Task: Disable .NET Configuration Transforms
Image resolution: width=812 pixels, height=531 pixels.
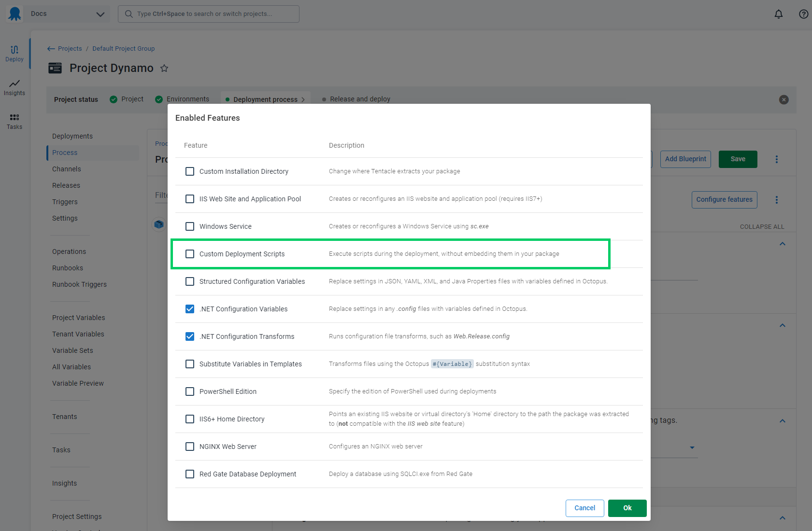Action: [x=190, y=336]
